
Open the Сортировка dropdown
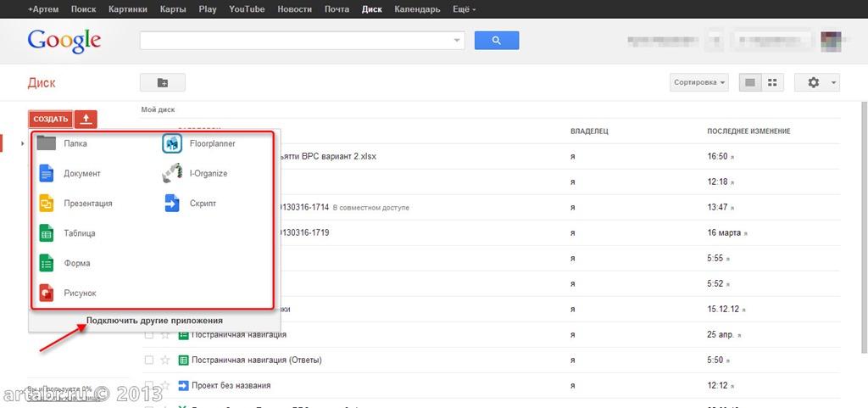tap(699, 82)
